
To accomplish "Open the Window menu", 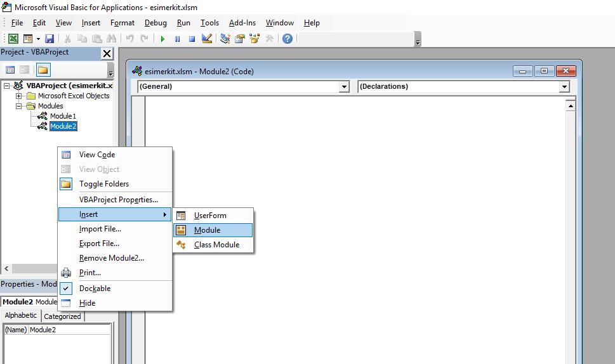I will 280,23.
